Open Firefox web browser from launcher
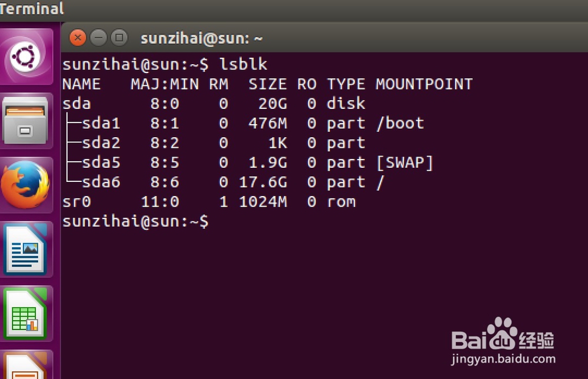 pyautogui.click(x=25, y=185)
